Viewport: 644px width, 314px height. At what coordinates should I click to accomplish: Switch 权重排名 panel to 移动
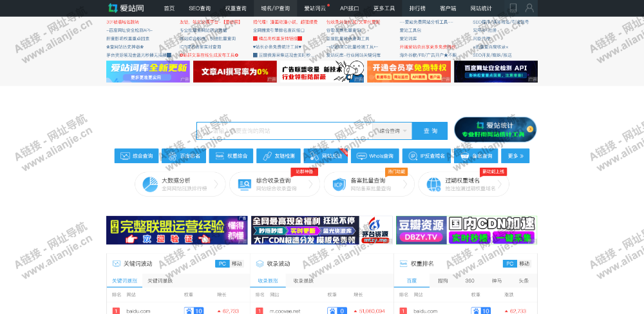coord(524,264)
